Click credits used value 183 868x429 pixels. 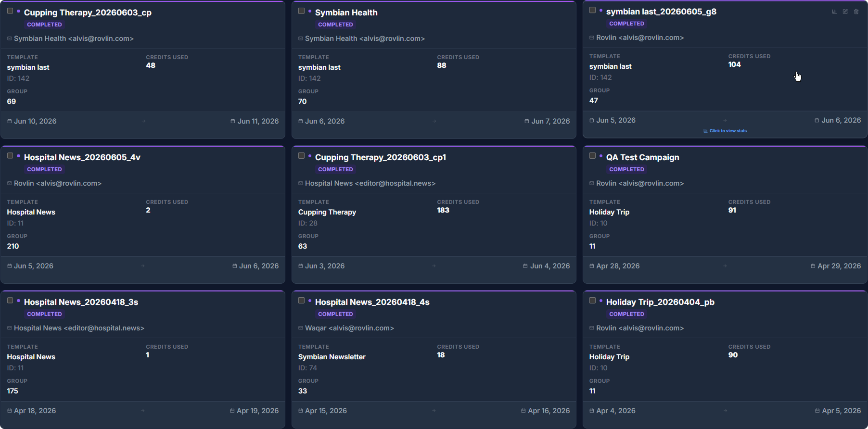pos(443,210)
